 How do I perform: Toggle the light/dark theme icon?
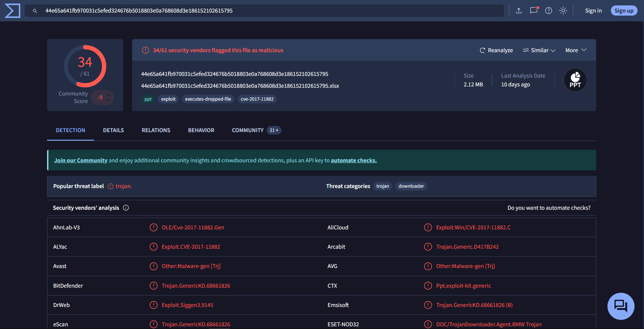point(563,11)
